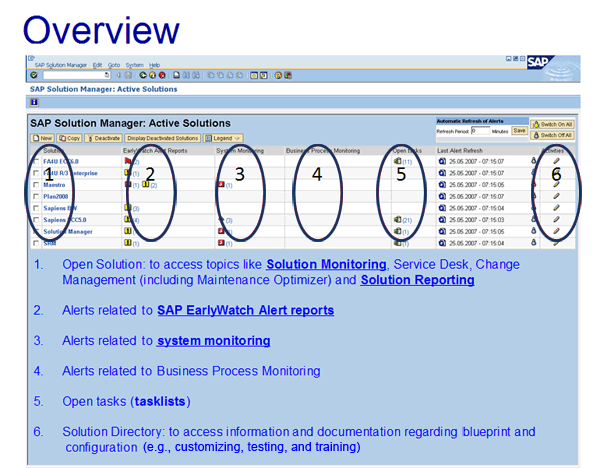Check the box next to Maestro
The image size is (600, 468).
[x=37, y=185]
